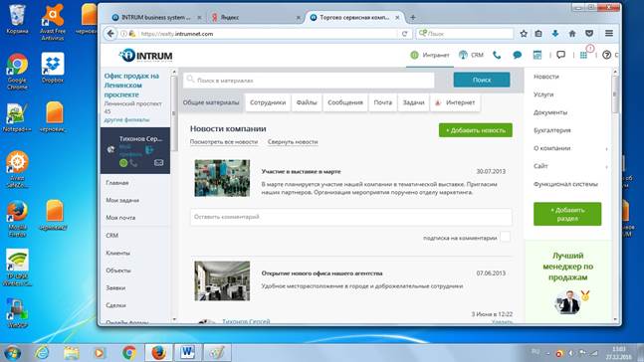Click the Добавить новость button

[x=475, y=130]
